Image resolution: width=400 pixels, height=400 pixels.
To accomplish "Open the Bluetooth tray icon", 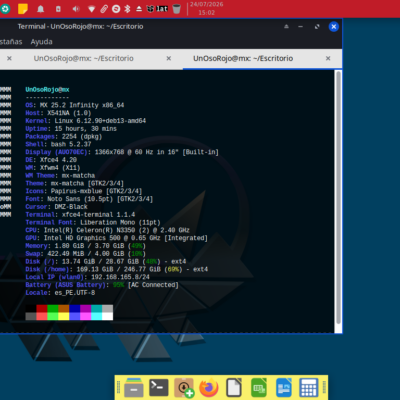I will point(127,9).
